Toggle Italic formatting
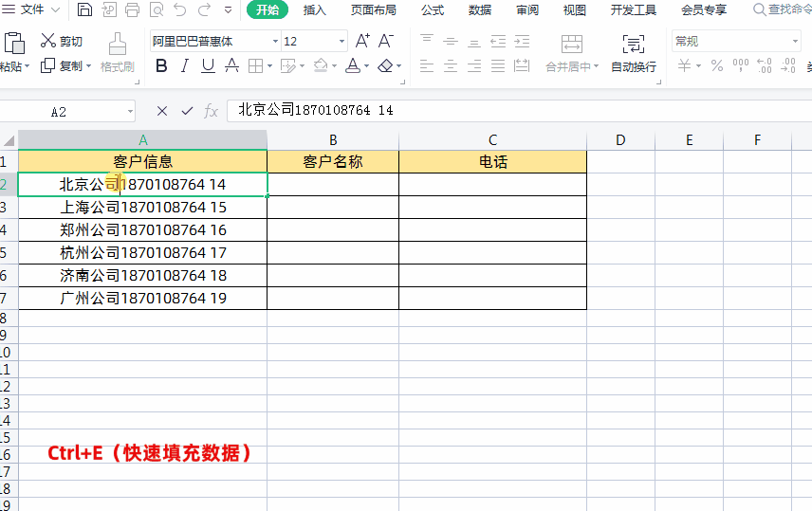812x511 pixels. click(x=185, y=66)
